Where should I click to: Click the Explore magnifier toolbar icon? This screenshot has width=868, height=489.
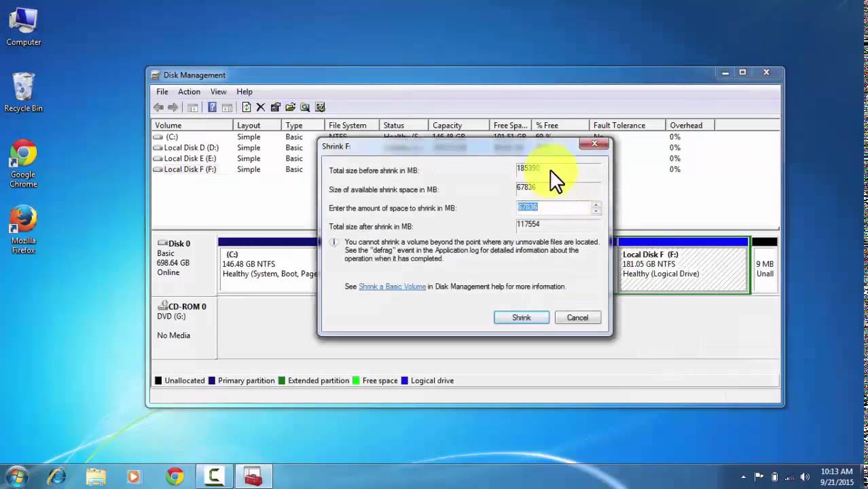(305, 107)
